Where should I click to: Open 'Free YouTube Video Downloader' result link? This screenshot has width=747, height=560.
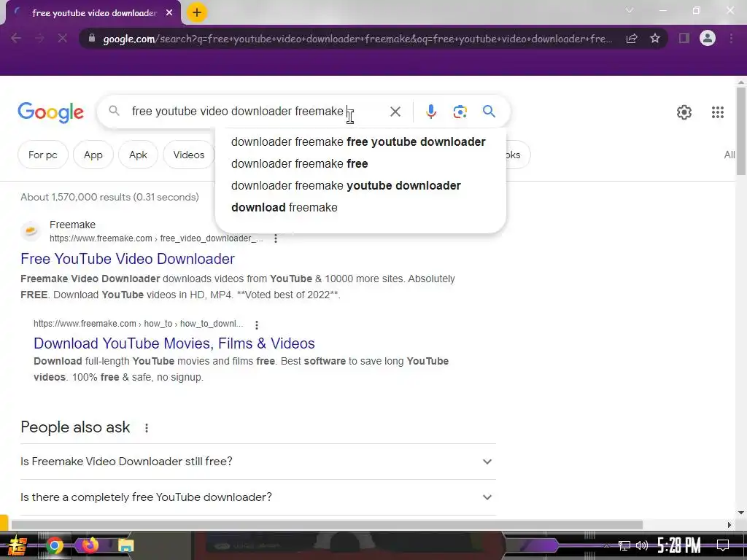tap(128, 259)
